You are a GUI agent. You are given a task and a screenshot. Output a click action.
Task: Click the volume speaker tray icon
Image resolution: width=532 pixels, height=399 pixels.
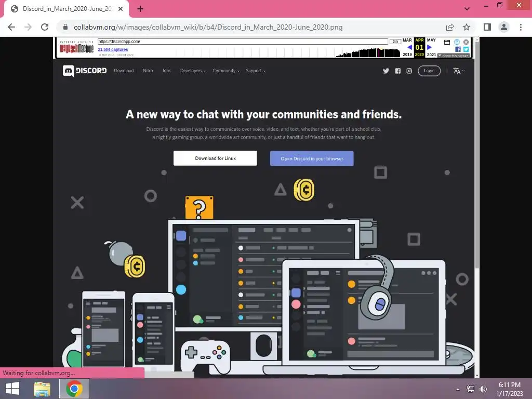(x=483, y=389)
